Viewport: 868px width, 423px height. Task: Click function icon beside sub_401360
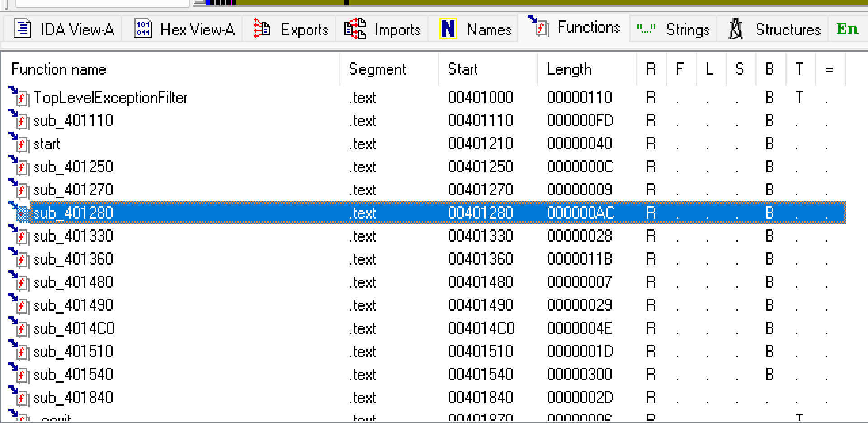point(19,258)
